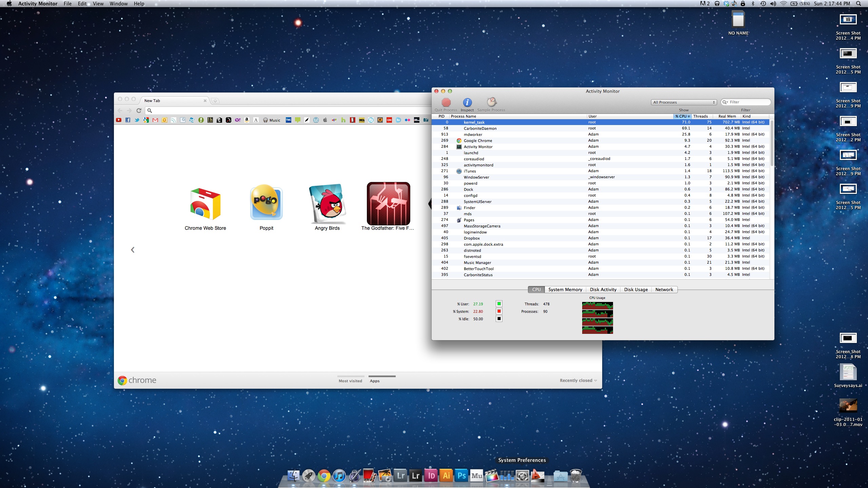Open Photoshop from the Dock
Image resolution: width=868 pixels, height=488 pixels.
(x=461, y=476)
